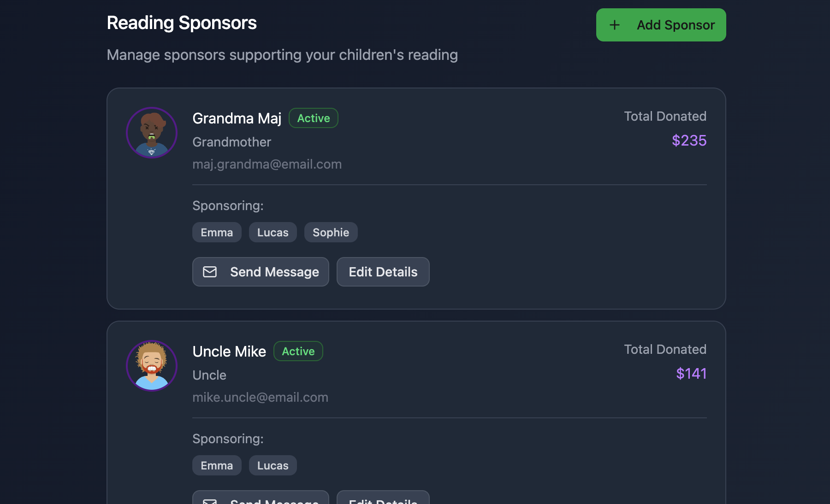Screen dimensions: 830x504
Task: Open Uncle Mike's avatar picture
Action: coord(152,366)
